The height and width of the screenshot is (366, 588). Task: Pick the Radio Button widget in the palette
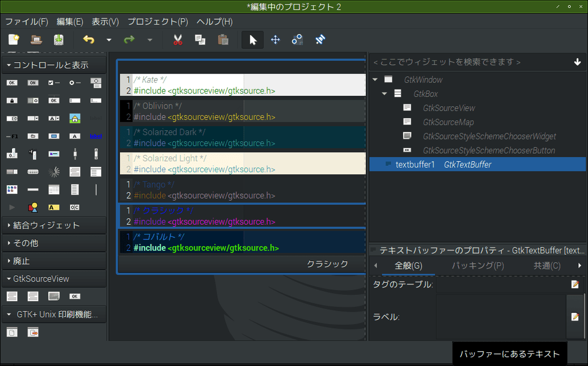75,83
